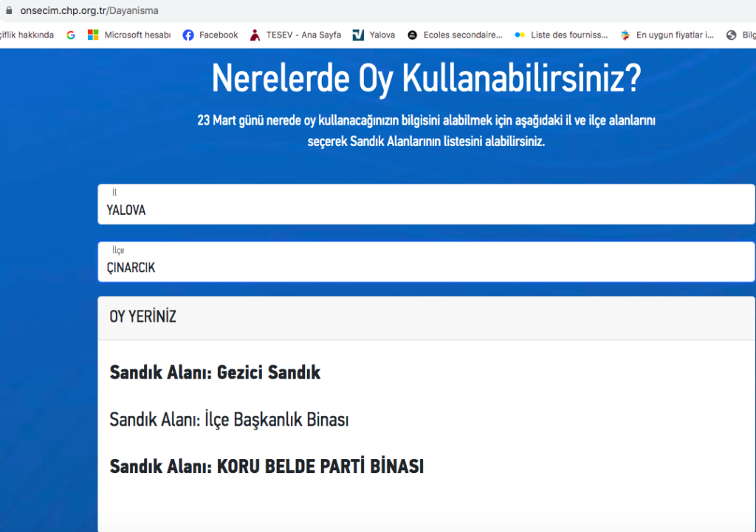Image resolution: width=756 pixels, height=532 pixels.
Task: Click the 'Nerelerde Oy Kullanabilirsiniz?' heading
Action: pos(427,78)
